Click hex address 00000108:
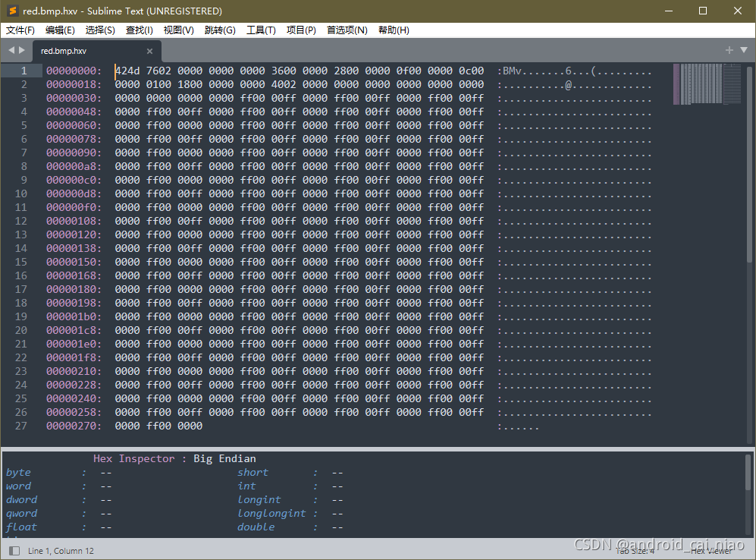Image resolution: width=756 pixels, height=560 pixels. point(74,221)
